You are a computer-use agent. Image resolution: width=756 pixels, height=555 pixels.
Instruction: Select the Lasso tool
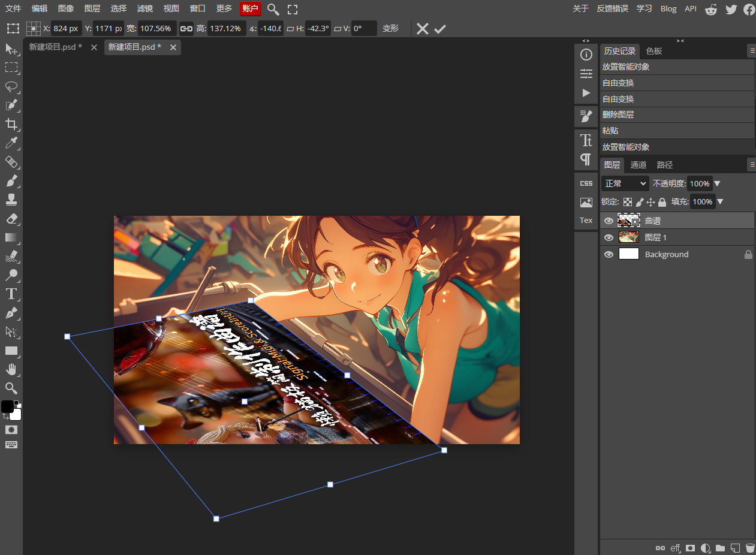tap(11, 86)
